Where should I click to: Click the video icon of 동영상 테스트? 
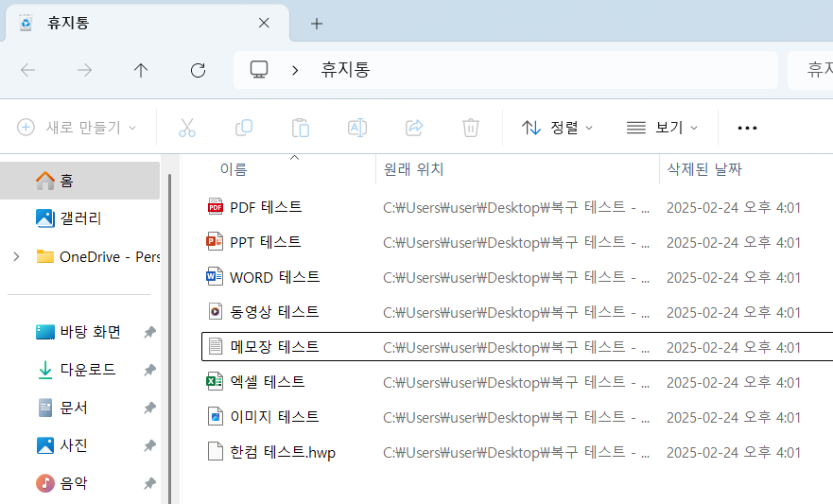point(216,312)
